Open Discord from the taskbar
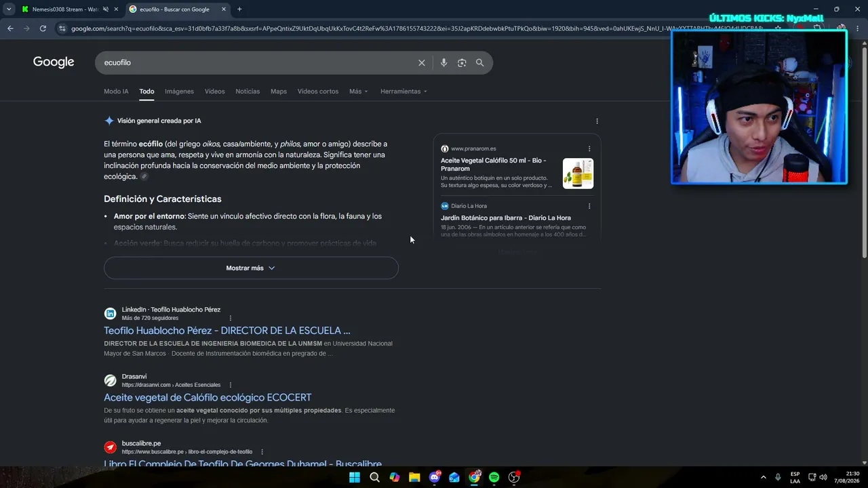This screenshot has height=488, width=868. [435, 477]
